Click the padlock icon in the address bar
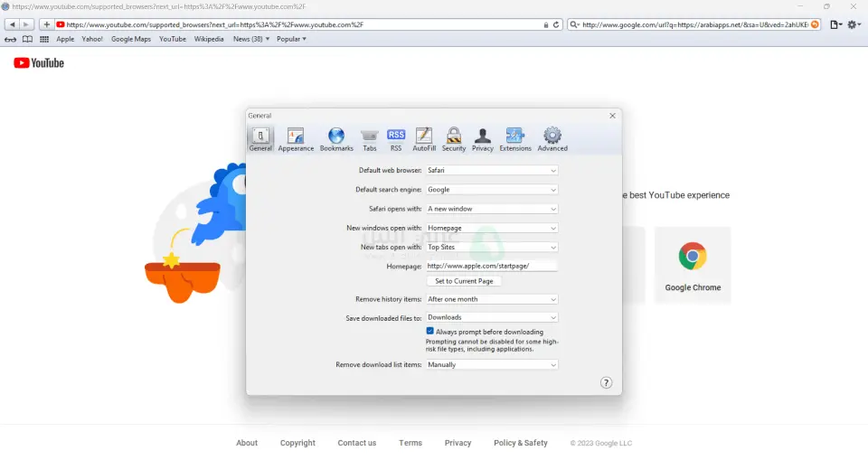The image size is (868, 460). (x=546, y=25)
